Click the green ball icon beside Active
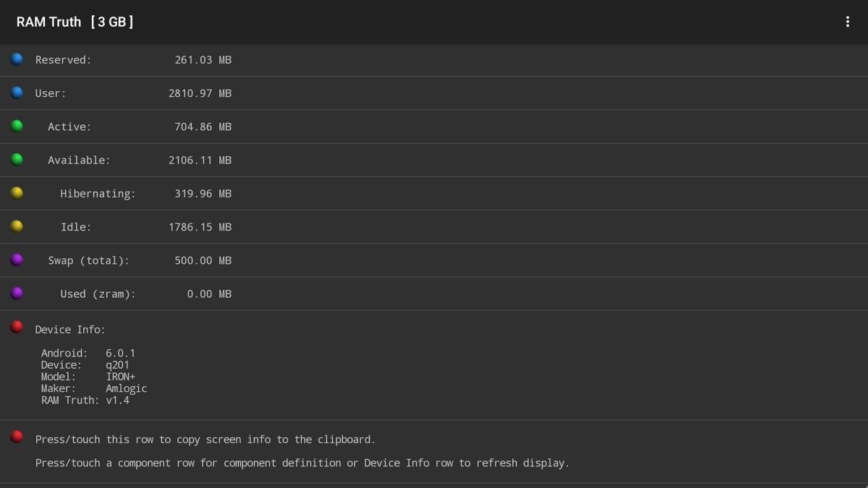The width and height of the screenshot is (868, 488). [17, 126]
